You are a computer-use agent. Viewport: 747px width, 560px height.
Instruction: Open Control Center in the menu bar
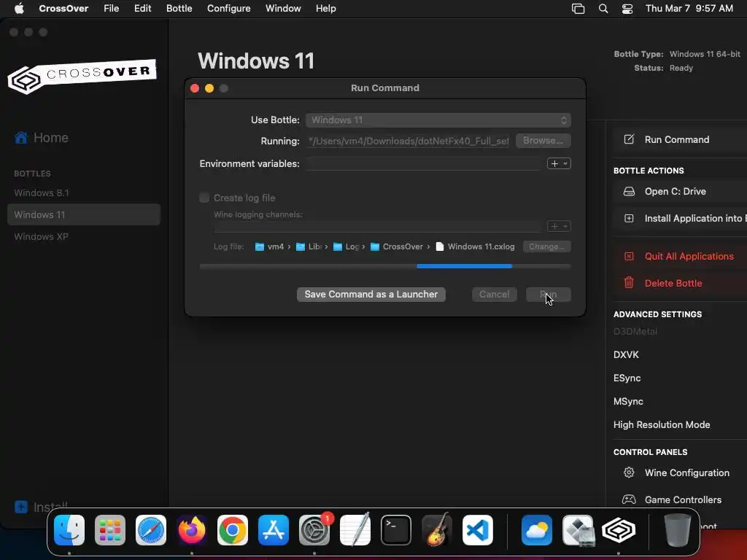627,9
